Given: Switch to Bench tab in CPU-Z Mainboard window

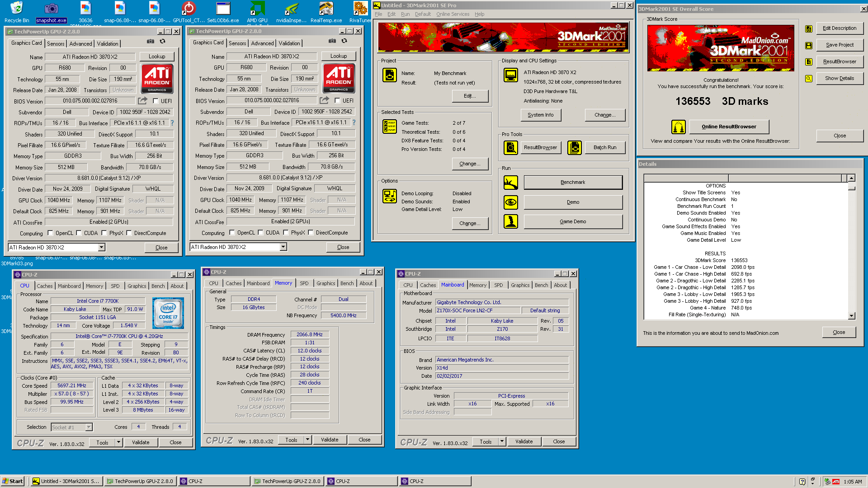Looking at the screenshot, I should [x=541, y=285].
